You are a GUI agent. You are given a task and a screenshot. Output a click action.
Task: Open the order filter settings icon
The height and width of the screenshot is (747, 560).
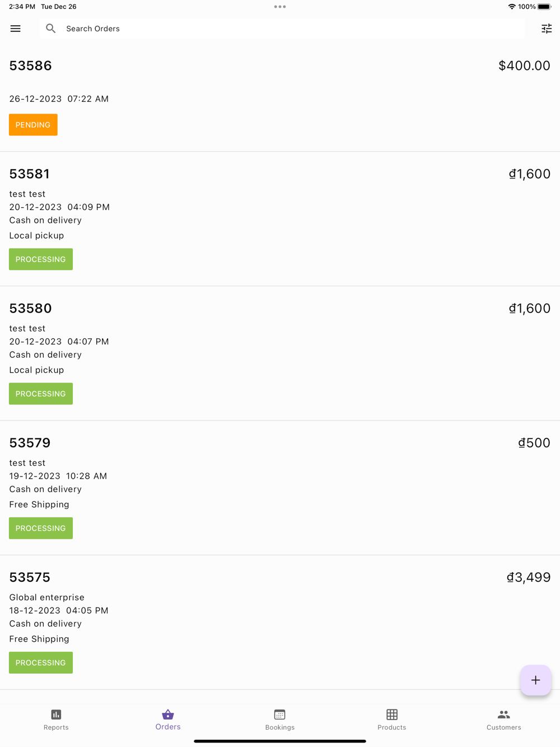547,29
